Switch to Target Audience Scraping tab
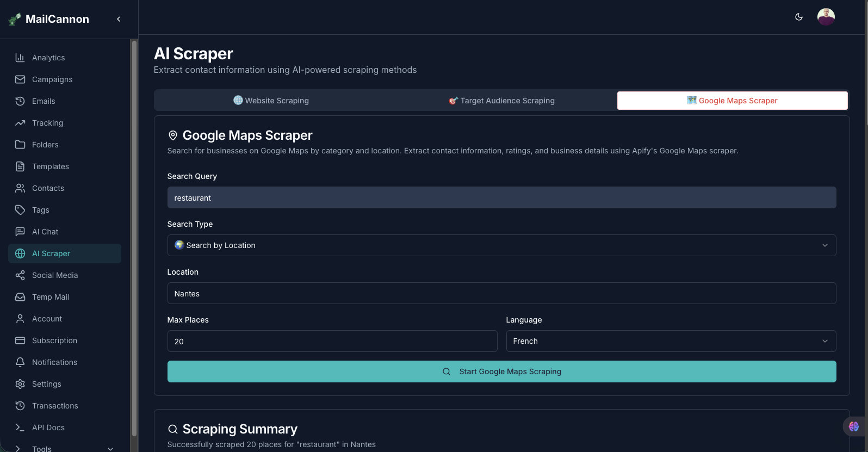Image resolution: width=868 pixels, height=452 pixels. coord(501,101)
